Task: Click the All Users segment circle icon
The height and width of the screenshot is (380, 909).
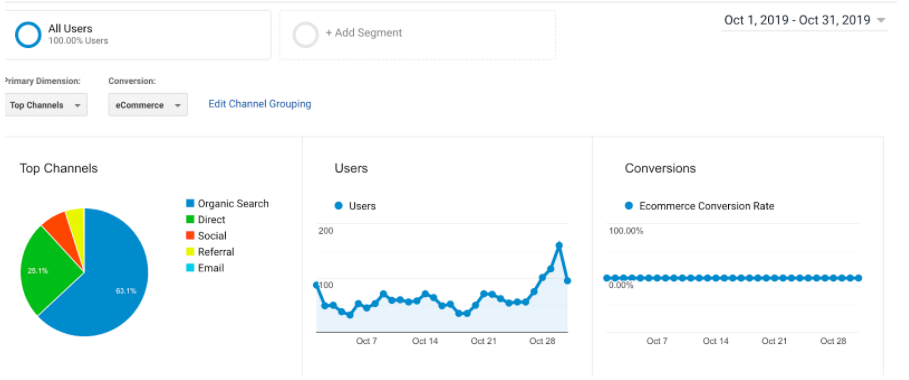Action: (x=28, y=34)
